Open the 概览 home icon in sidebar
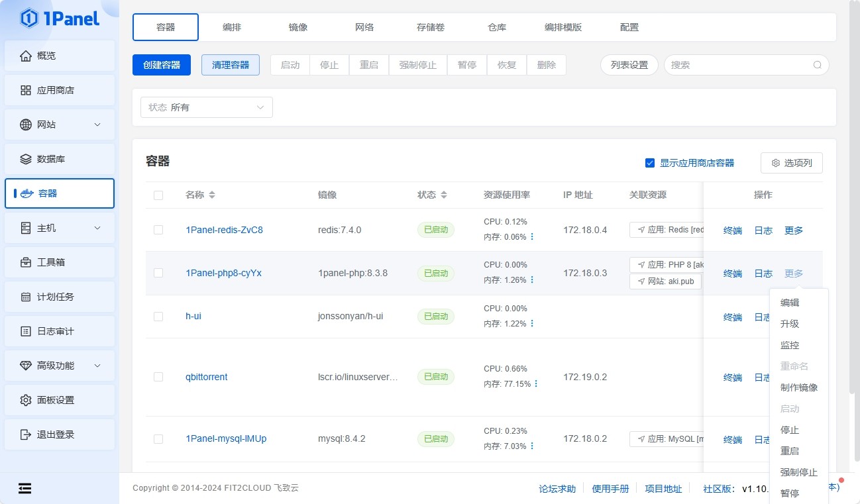The width and height of the screenshot is (860, 504). coord(26,56)
